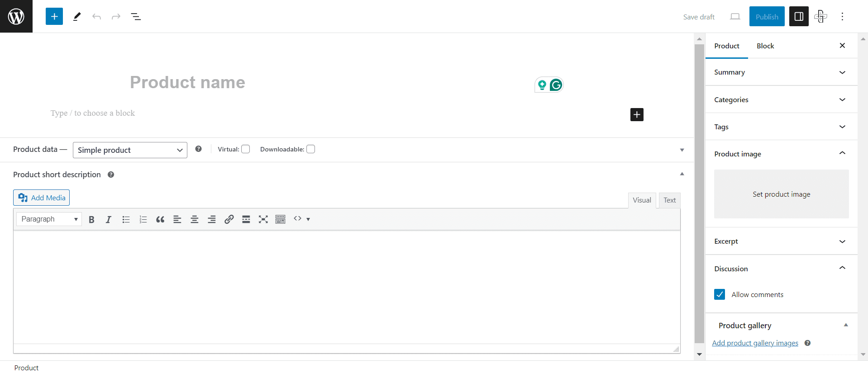The height and width of the screenshot is (373, 868).
Task: Click the black Add block button
Action: tap(637, 114)
